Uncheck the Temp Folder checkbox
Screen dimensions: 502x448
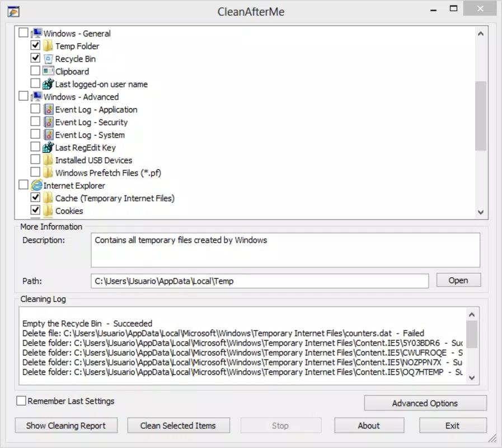point(35,45)
